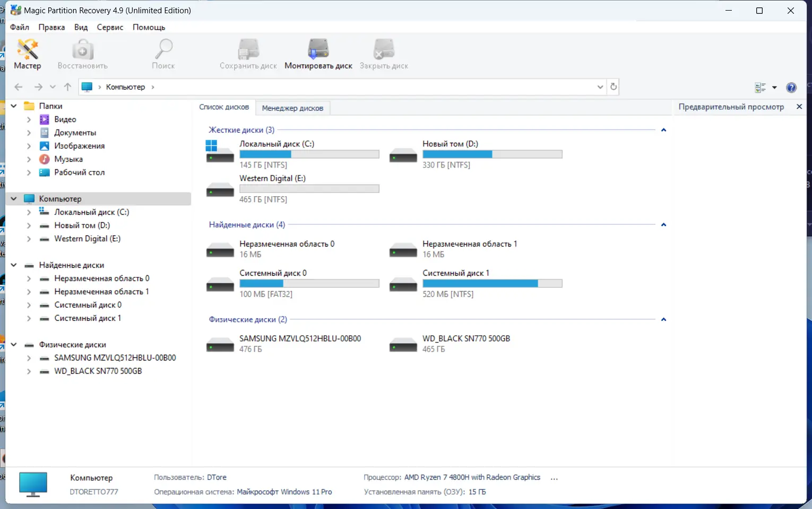Open the Сервис menu

point(110,27)
